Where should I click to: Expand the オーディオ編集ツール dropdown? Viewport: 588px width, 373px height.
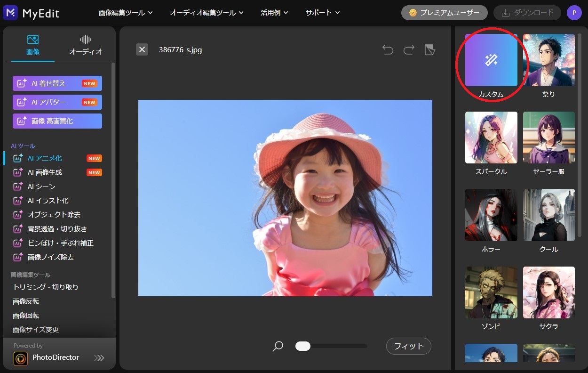[207, 13]
